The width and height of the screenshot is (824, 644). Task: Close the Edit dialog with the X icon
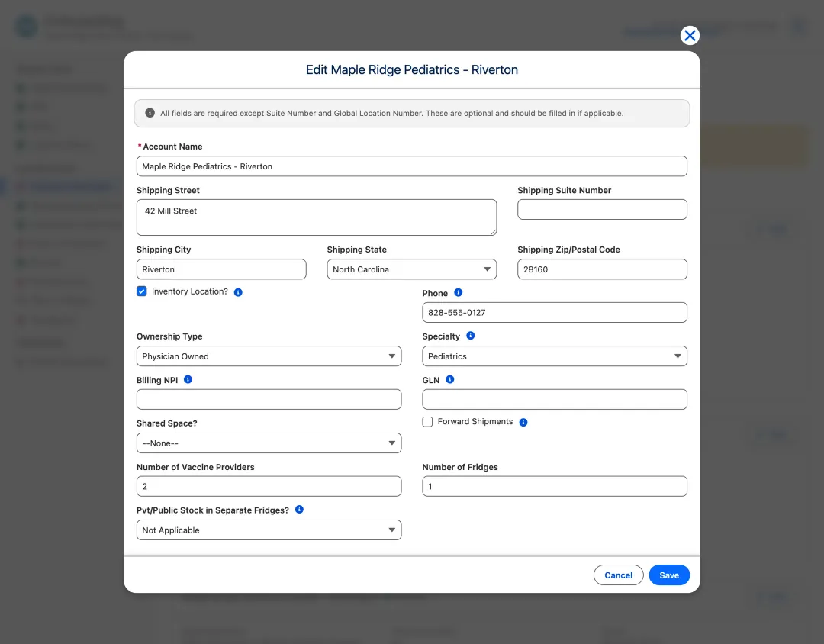point(690,35)
